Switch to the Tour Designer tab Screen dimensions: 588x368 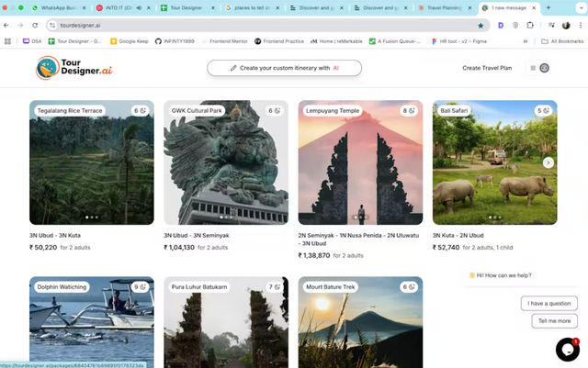coord(187,7)
